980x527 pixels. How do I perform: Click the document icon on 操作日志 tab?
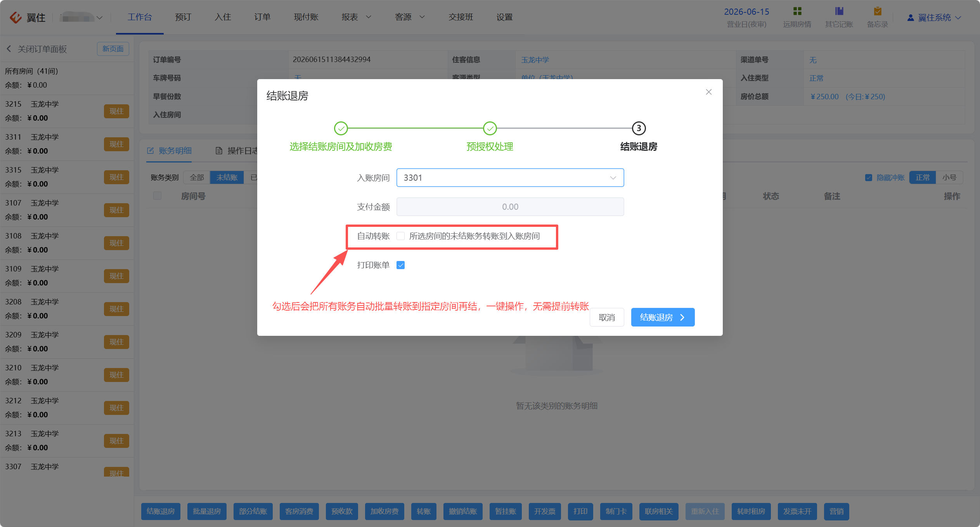219,150
